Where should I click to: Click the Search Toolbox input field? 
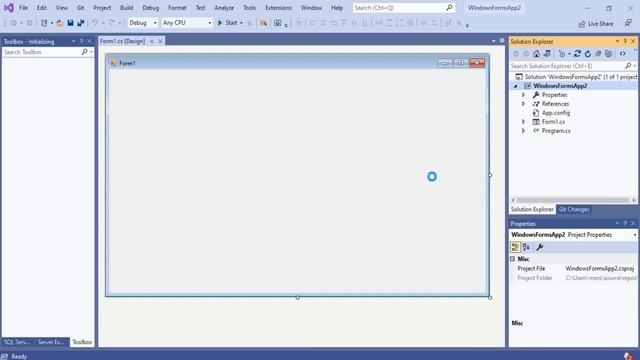tap(42, 52)
